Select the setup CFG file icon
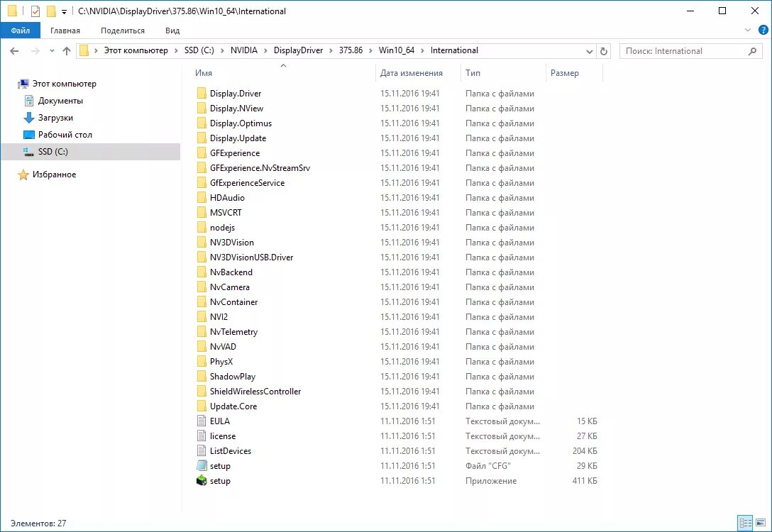772x532 pixels. point(202,465)
